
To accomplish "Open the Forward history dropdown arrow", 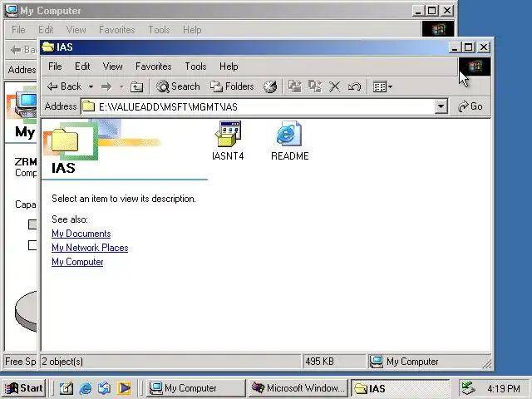I will tap(121, 86).
